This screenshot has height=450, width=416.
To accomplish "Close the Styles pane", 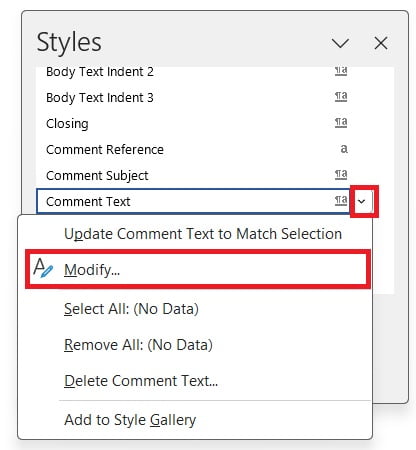I will (381, 43).
